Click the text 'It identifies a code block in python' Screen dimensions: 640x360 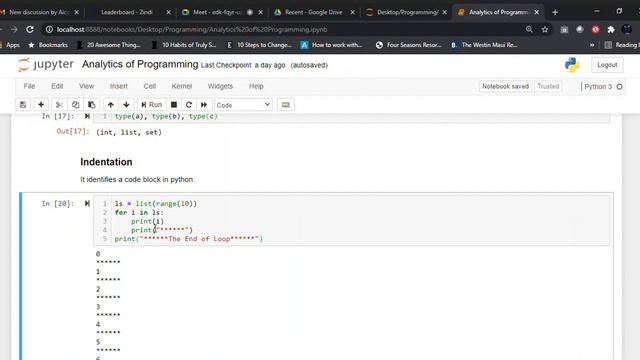pyautogui.click(x=137, y=179)
